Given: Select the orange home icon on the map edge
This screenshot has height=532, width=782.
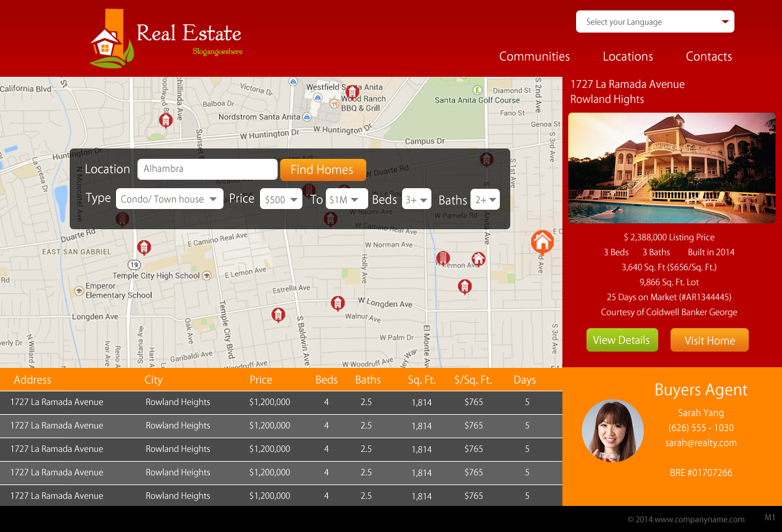Looking at the screenshot, I should coord(542,242).
